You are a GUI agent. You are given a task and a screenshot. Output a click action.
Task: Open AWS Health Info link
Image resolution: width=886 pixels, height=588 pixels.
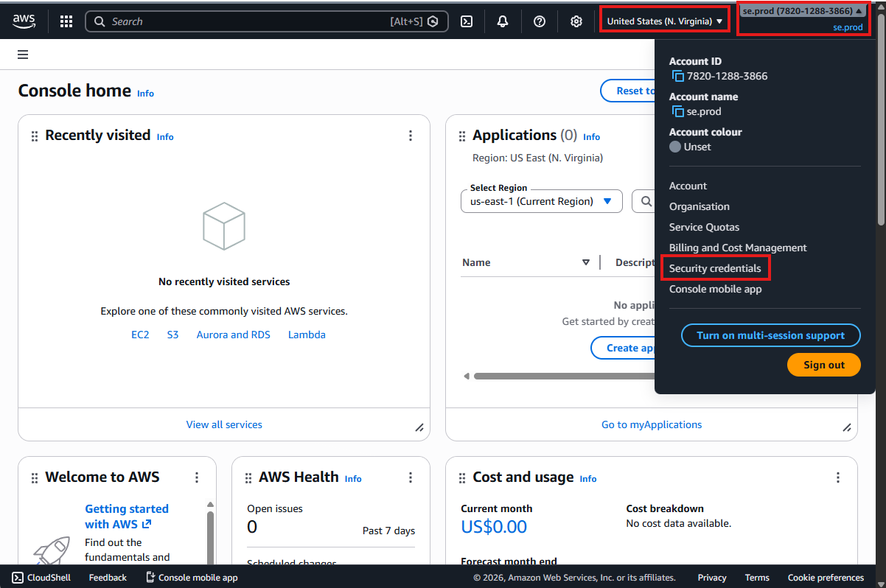pyautogui.click(x=353, y=479)
